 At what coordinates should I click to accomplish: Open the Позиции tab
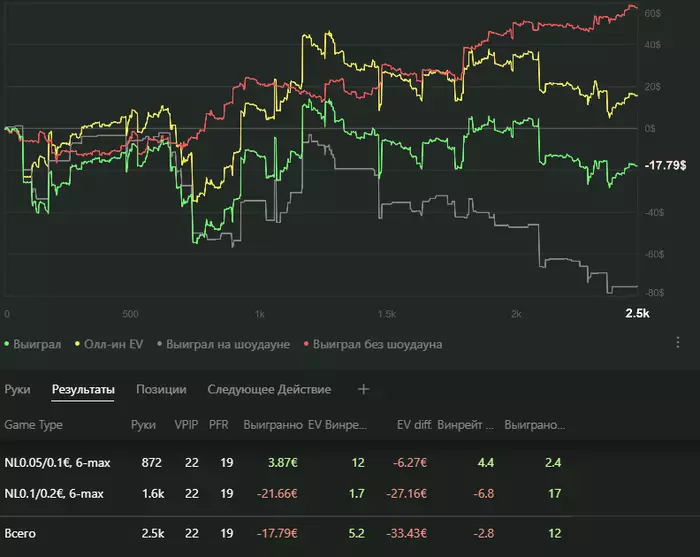pos(160,389)
